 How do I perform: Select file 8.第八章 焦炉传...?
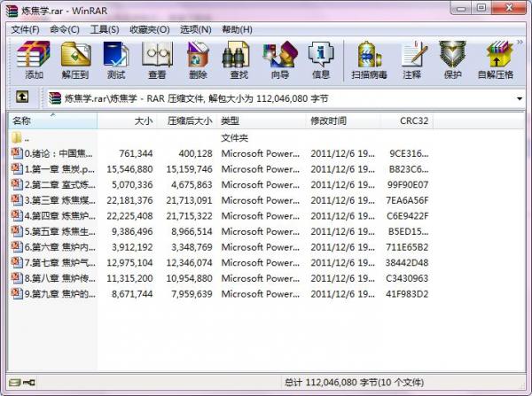click(221, 278)
